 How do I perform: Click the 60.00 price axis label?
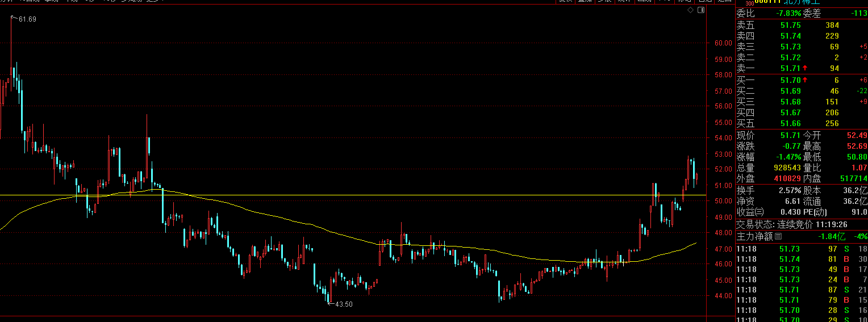723,43
